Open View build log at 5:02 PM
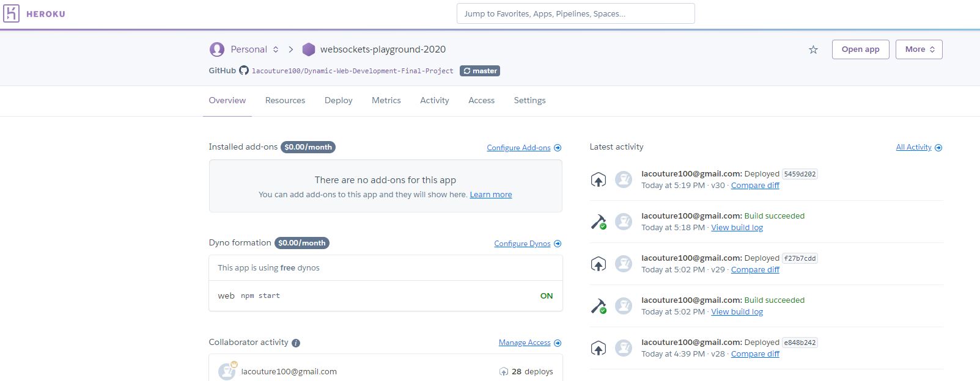This screenshot has height=381, width=980. 737,312
